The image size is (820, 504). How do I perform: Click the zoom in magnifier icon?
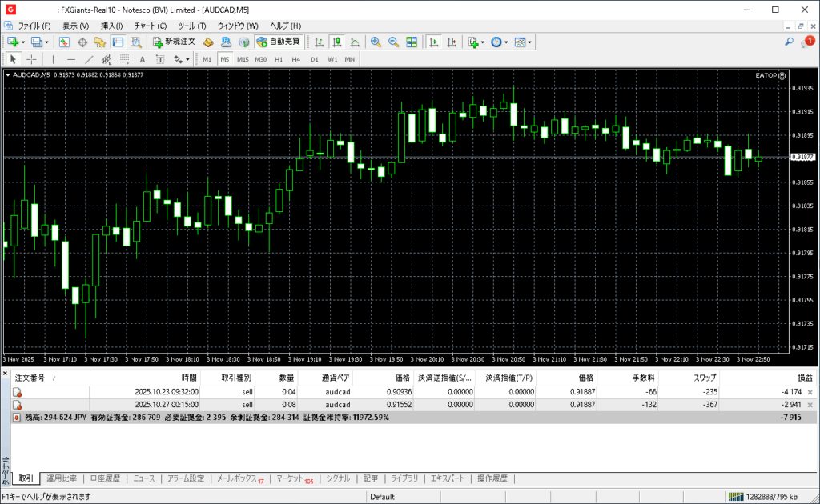(x=375, y=42)
